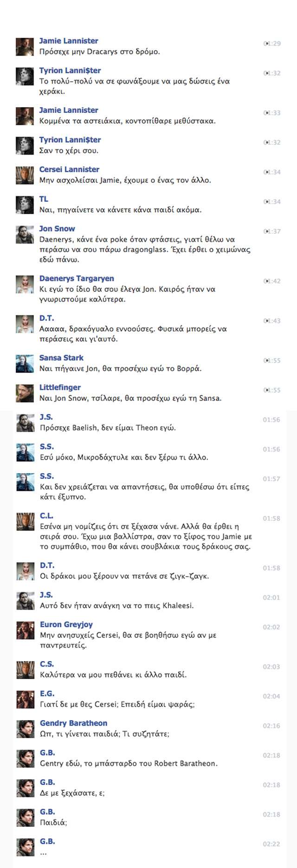
Task: Open Jamie Lannister's profile picture on first message
Action: (x=25, y=46)
